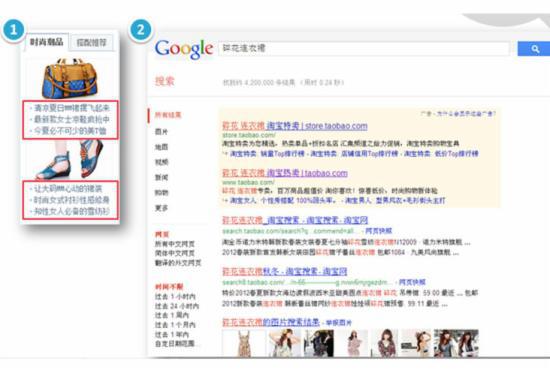Click 举报图片 link

pyautogui.click(x=339, y=323)
